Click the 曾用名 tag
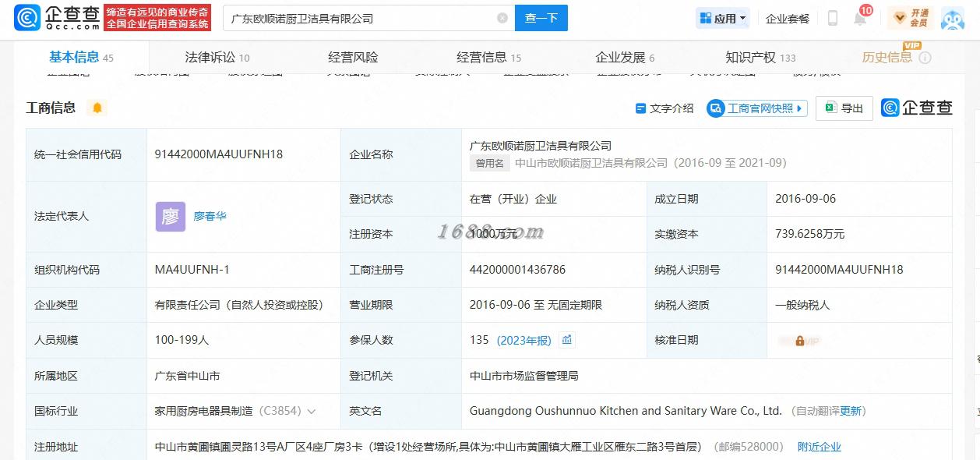 (490, 163)
